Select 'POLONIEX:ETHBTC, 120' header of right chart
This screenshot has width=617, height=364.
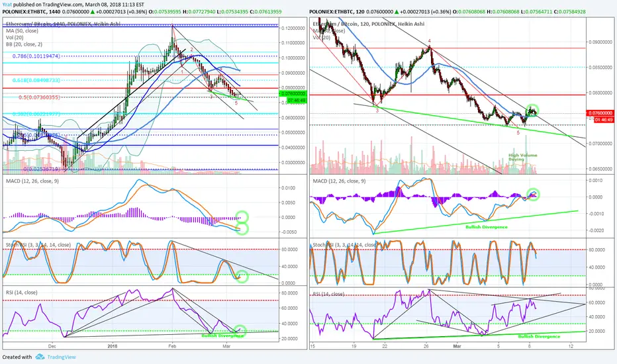tap(337, 11)
